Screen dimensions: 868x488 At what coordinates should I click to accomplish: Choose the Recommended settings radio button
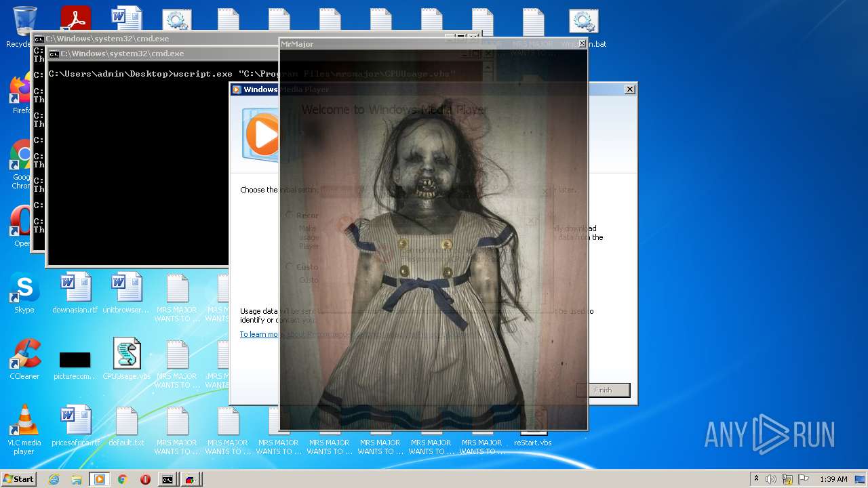(x=289, y=215)
